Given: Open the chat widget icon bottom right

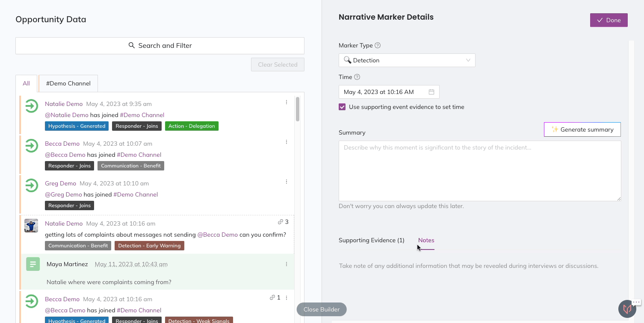Looking at the screenshot, I should 627,308.
